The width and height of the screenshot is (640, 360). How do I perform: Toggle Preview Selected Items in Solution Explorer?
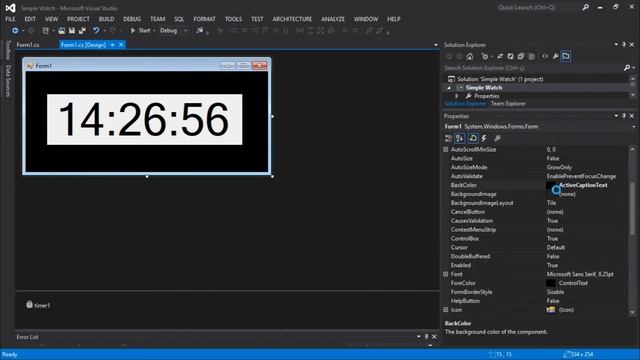[566, 56]
